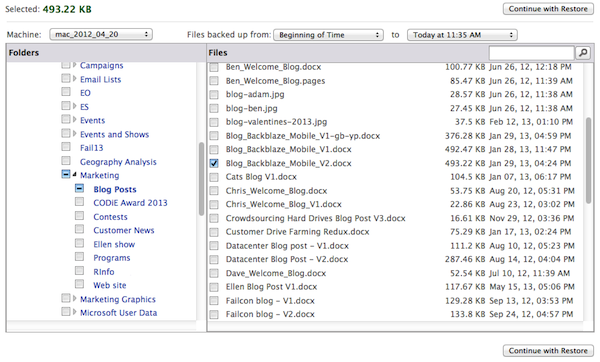Click file name Datacenter Blog Post - V2.docx
The height and width of the screenshot is (362, 600).
click(287, 259)
